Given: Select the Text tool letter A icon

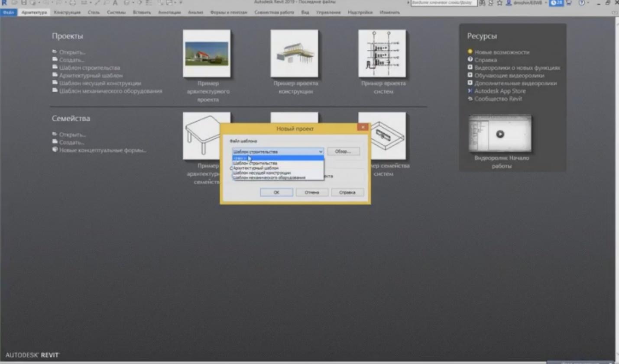Looking at the screenshot, I should tap(115, 3).
